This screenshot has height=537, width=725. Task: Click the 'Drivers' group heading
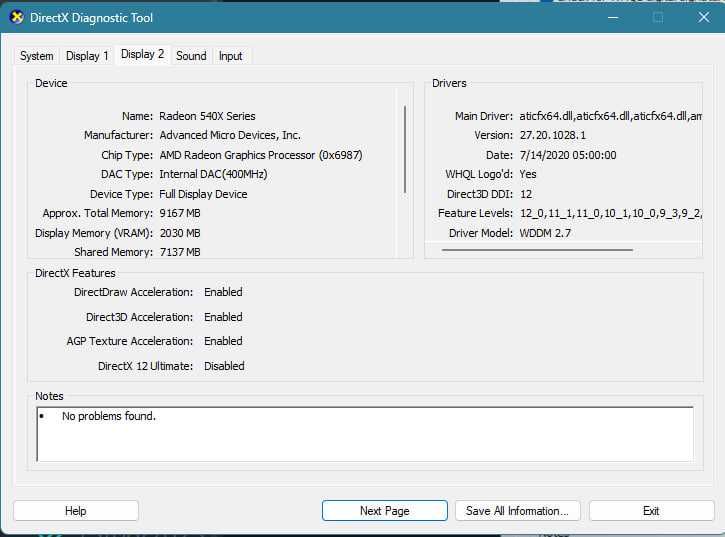tap(449, 83)
